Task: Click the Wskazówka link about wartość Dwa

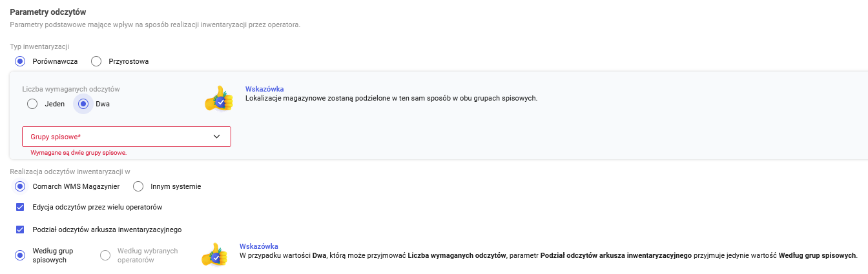Action: (x=258, y=246)
